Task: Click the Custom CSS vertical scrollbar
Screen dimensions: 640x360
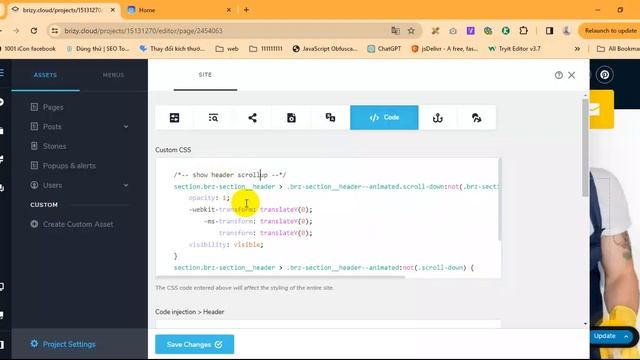Action: (x=499, y=199)
